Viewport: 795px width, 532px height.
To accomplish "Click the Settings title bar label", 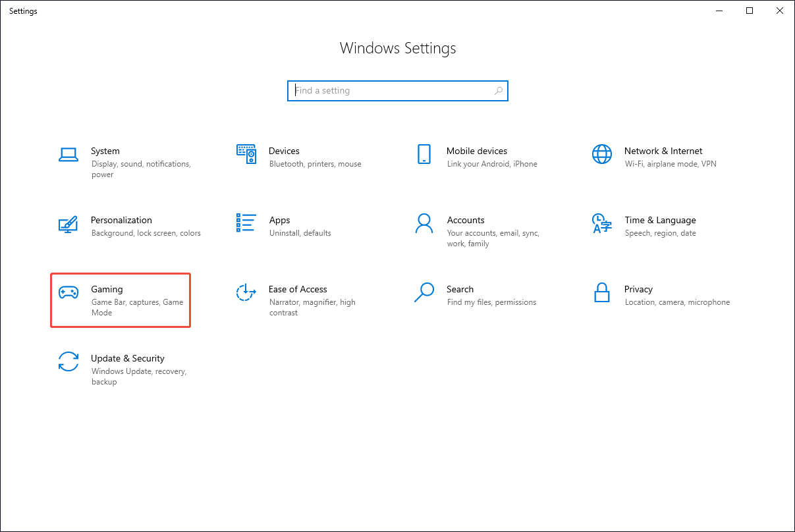I will 23,11.
